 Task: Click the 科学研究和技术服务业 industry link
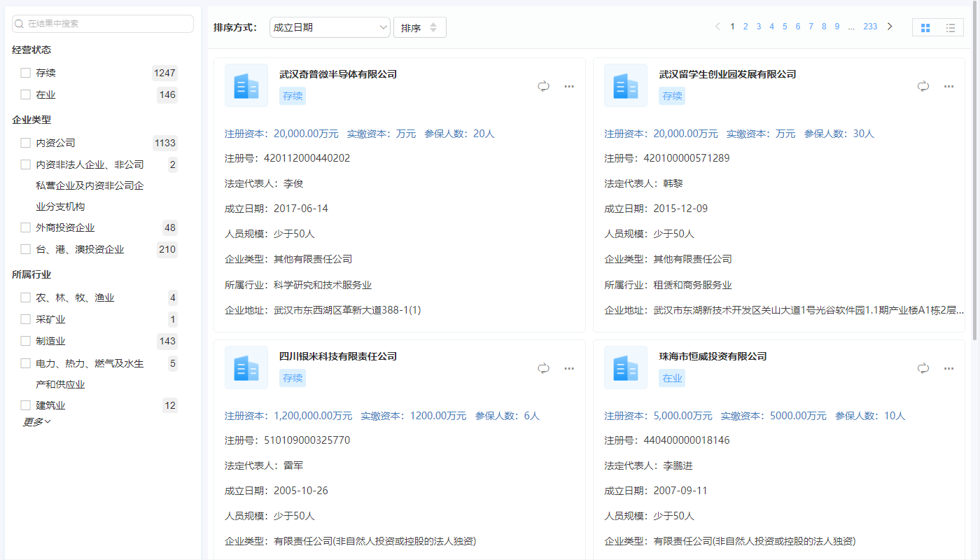pyautogui.click(x=322, y=283)
